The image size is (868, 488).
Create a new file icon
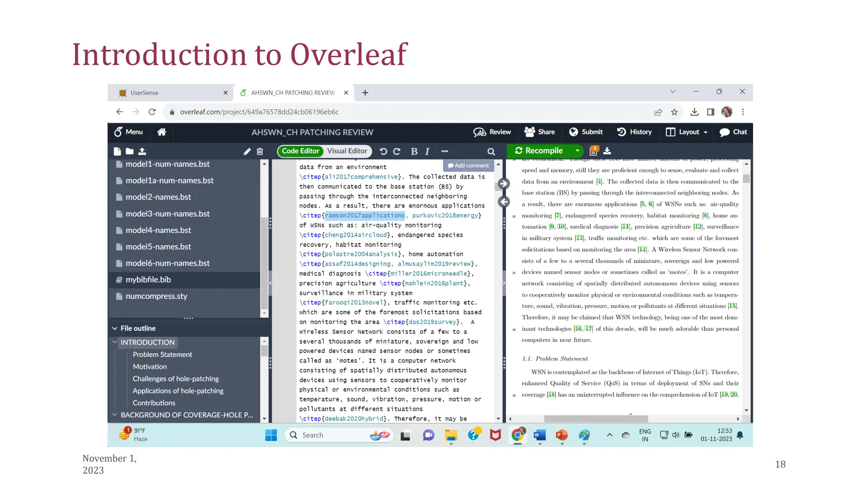(x=117, y=151)
